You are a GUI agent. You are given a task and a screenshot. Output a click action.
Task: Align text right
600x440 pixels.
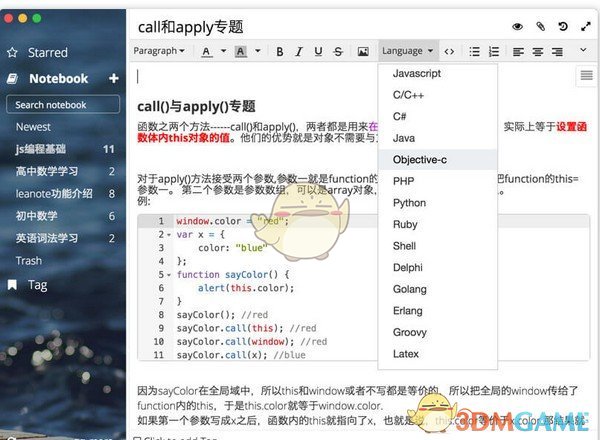557,51
